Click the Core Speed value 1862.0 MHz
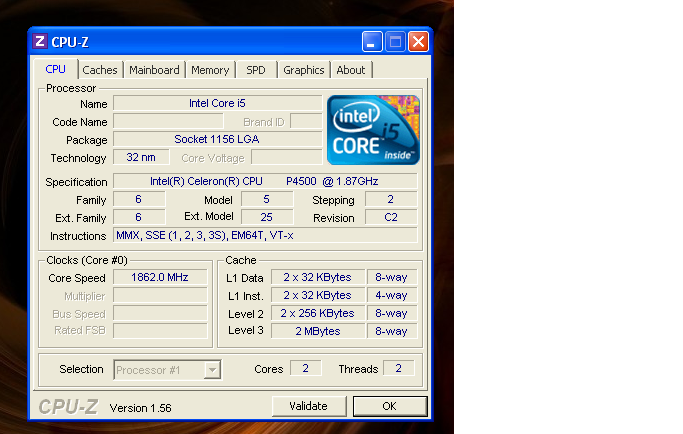 coord(160,278)
